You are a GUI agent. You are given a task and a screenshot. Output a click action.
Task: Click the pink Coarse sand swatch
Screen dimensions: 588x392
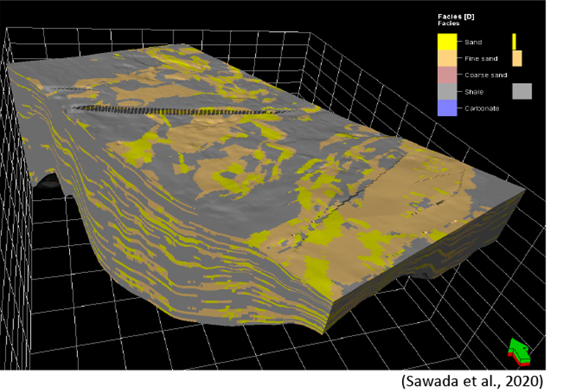pyautogui.click(x=447, y=75)
